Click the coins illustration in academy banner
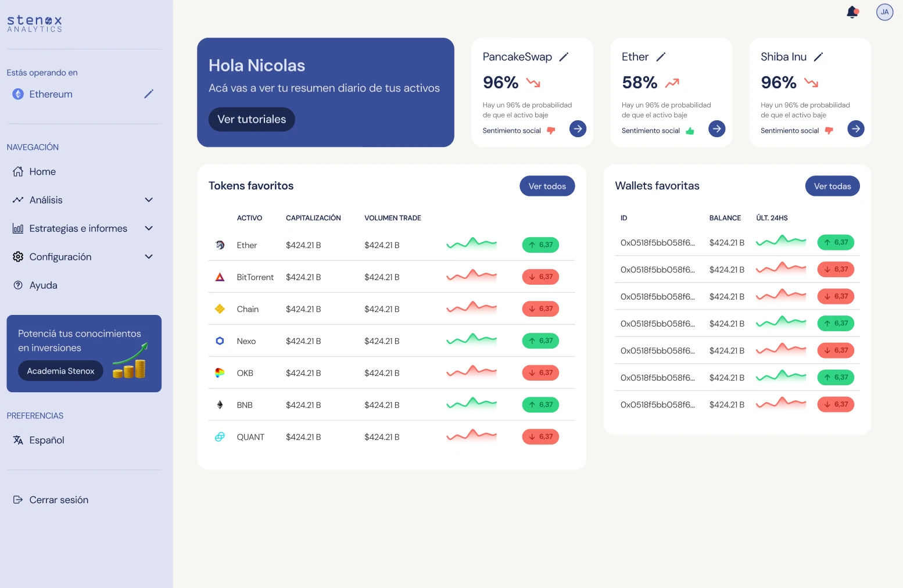The height and width of the screenshot is (588, 903). coord(130,361)
